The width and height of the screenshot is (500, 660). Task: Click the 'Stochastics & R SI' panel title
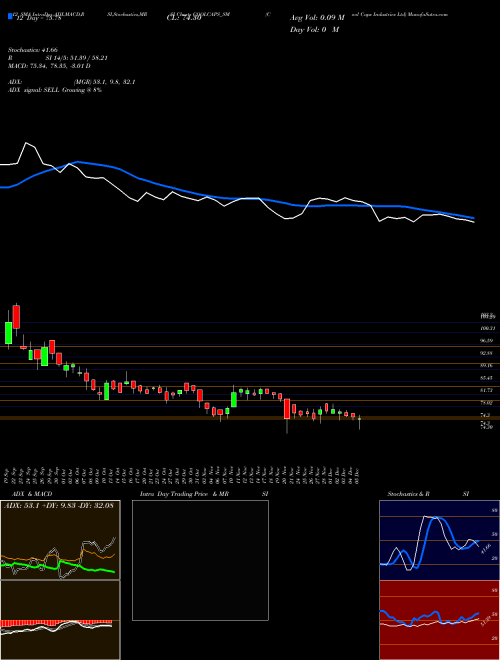(x=428, y=494)
